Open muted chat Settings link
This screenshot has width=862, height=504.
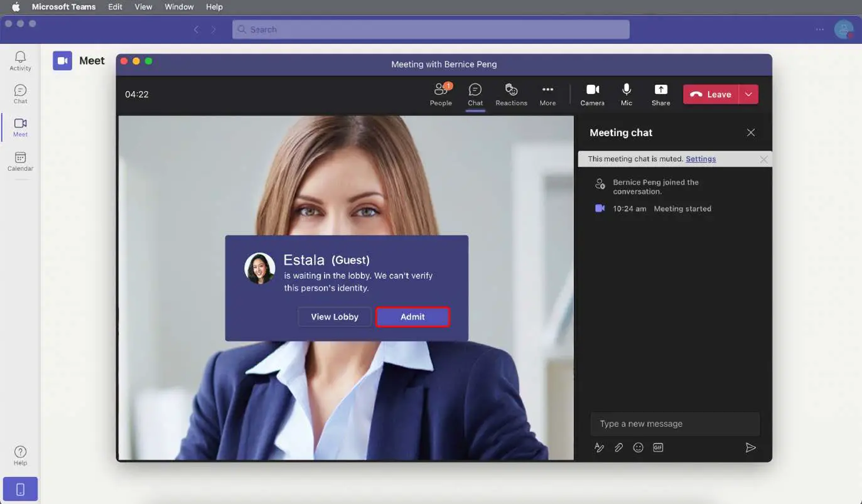point(701,159)
